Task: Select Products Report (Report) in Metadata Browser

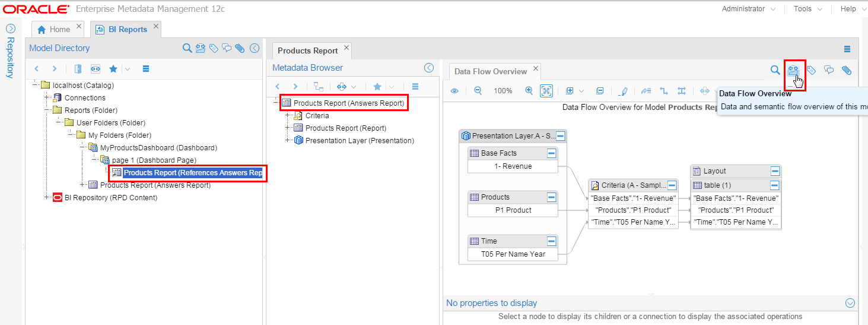Action: coord(346,128)
